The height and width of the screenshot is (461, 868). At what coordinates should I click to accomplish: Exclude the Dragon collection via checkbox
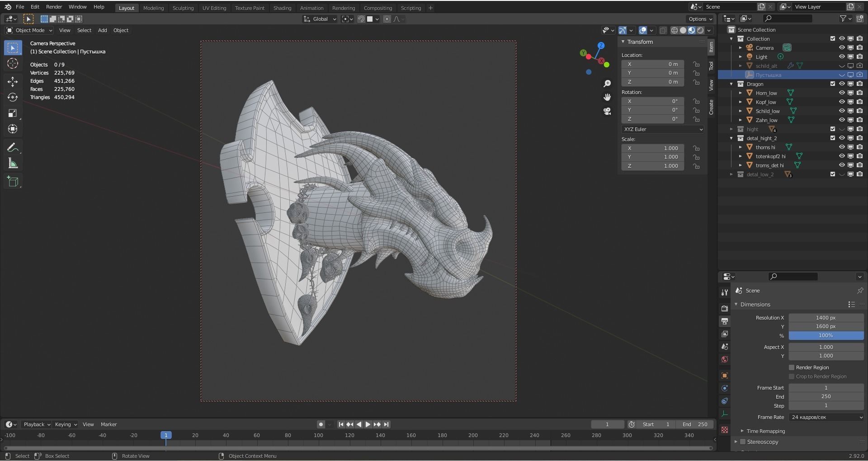pyautogui.click(x=833, y=84)
